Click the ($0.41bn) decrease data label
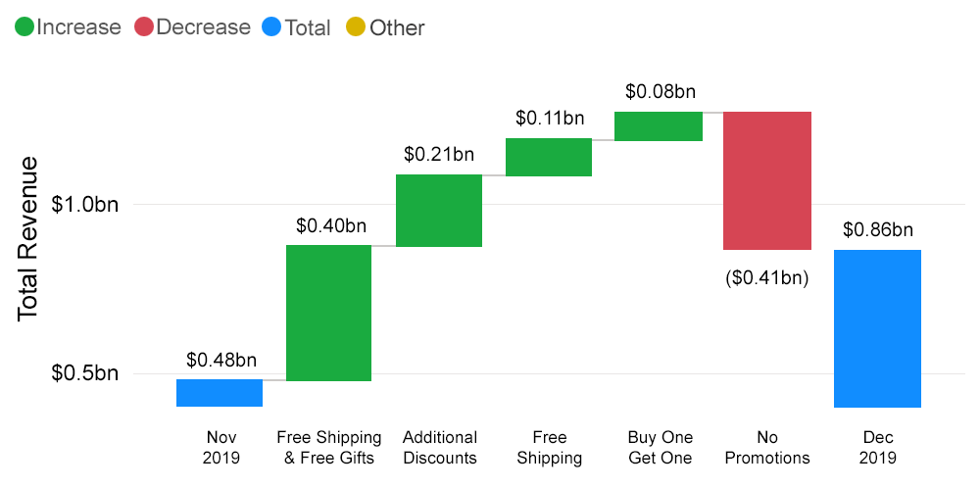The width and height of the screenshot is (980, 489). [767, 277]
